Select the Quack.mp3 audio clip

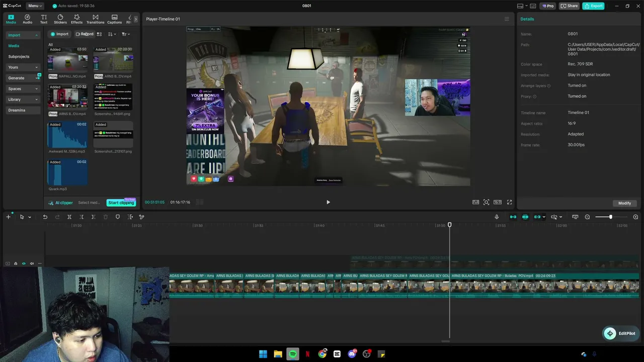click(67, 172)
